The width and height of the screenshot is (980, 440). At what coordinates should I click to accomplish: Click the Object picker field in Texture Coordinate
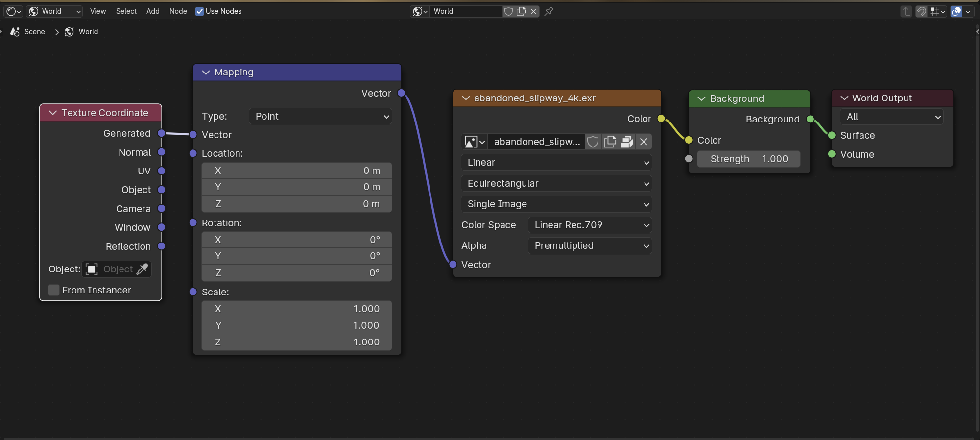point(117,269)
